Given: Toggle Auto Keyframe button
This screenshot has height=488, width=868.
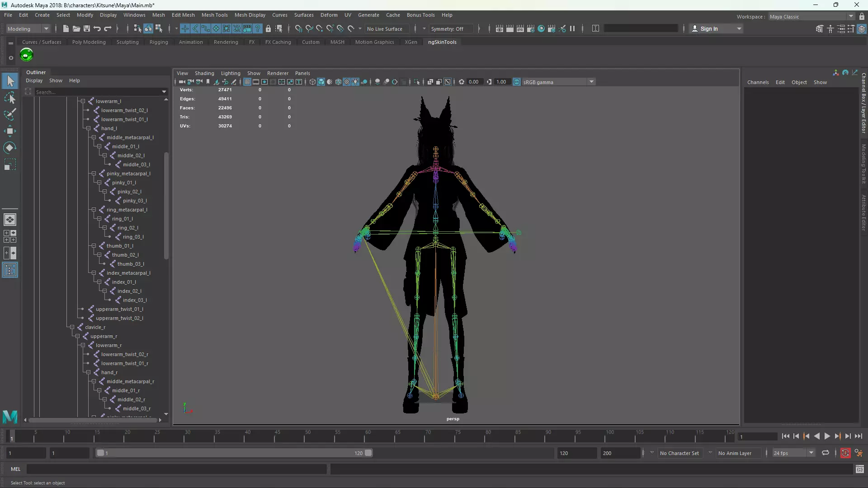Looking at the screenshot, I should tap(845, 453).
